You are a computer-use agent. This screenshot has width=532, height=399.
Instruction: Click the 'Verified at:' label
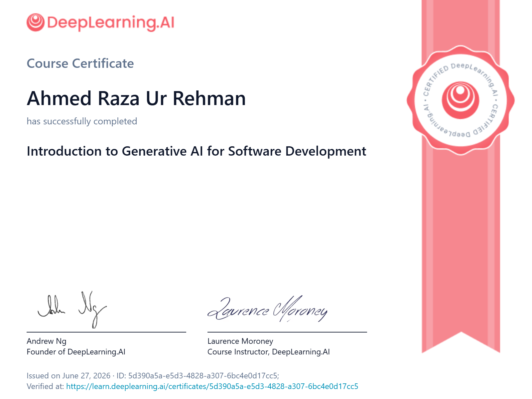[45, 386]
